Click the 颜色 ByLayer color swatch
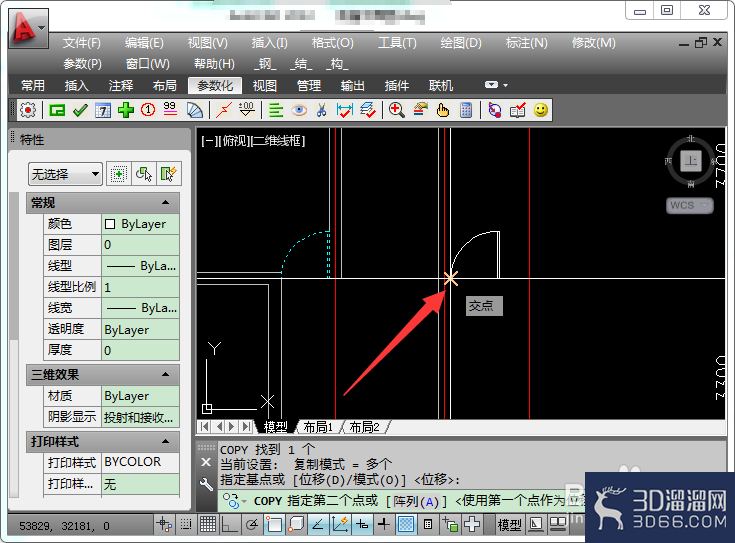Screen dimensions: 735x543 click(110, 224)
